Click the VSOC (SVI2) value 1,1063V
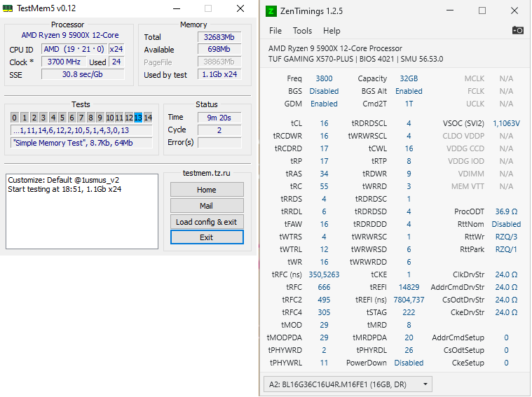This screenshot has width=532, height=397. (506, 123)
